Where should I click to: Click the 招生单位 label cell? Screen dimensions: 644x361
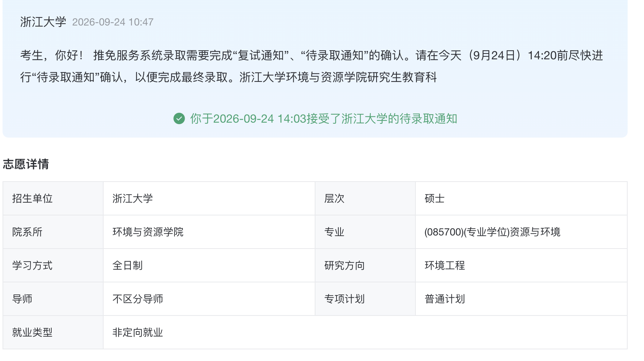pos(53,198)
